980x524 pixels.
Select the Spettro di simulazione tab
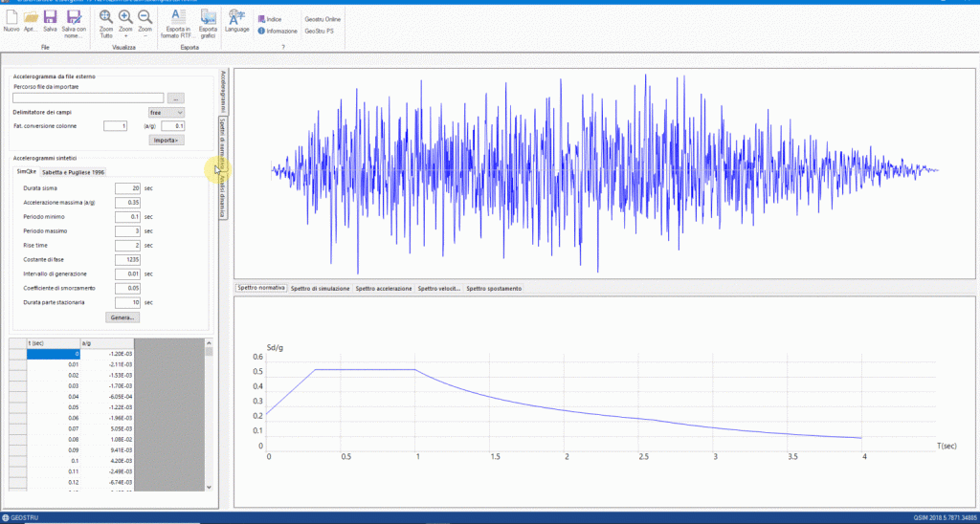pos(320,288)
